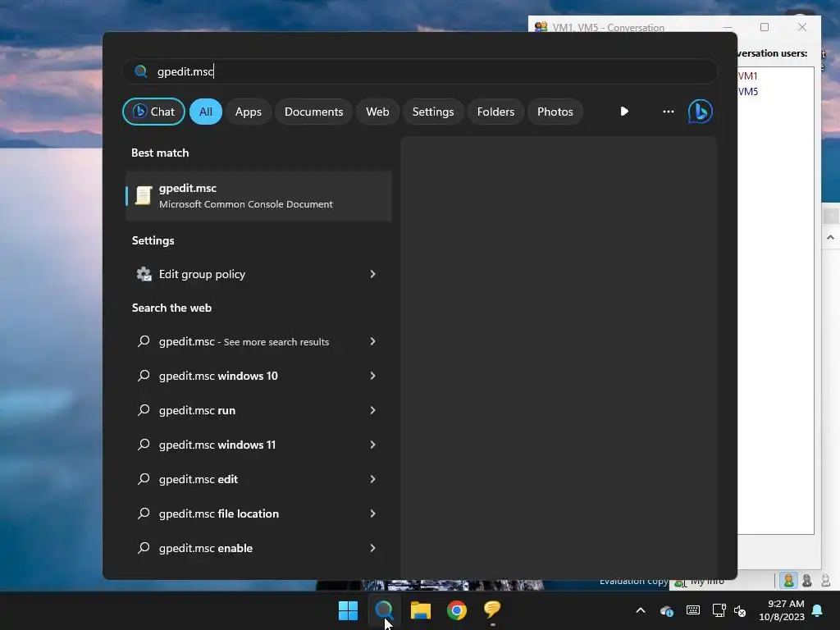Switch to the Documents filter
Viewport: 840px width, 630px height.
click(x=313, y=112)
